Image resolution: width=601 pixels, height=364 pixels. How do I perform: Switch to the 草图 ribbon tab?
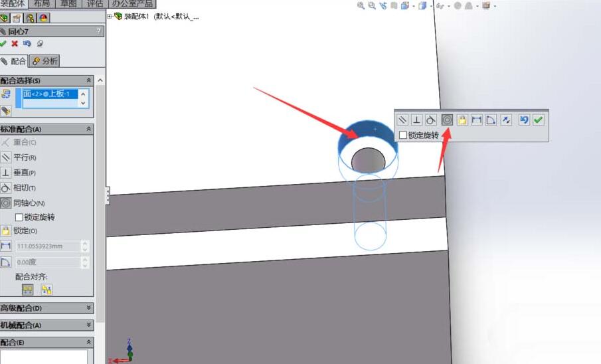(x=68, y=4)
